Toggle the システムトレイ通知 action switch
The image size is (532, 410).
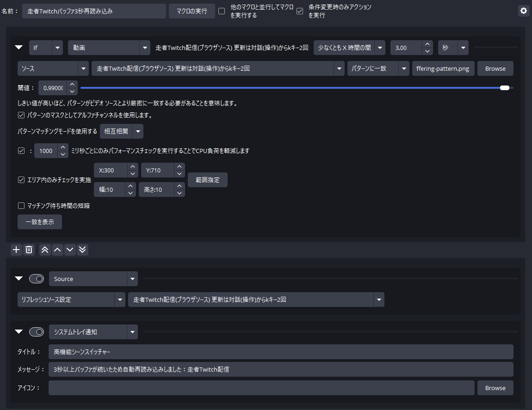click(x=36, y=331)
